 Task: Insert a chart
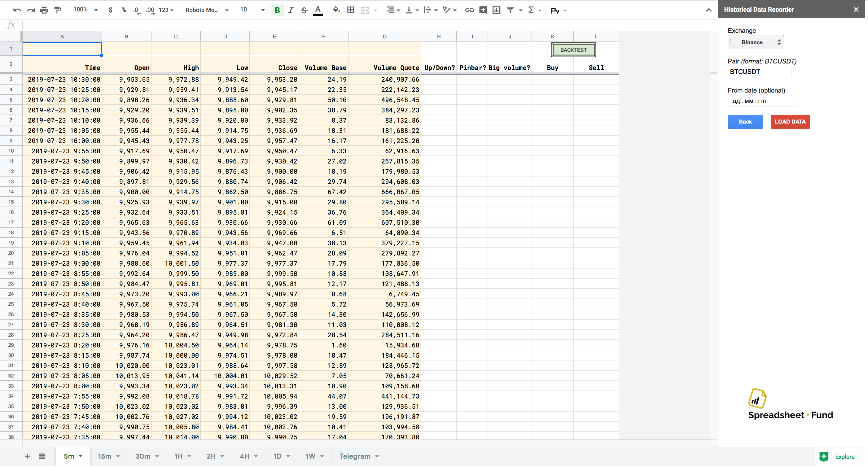[496, 10]
